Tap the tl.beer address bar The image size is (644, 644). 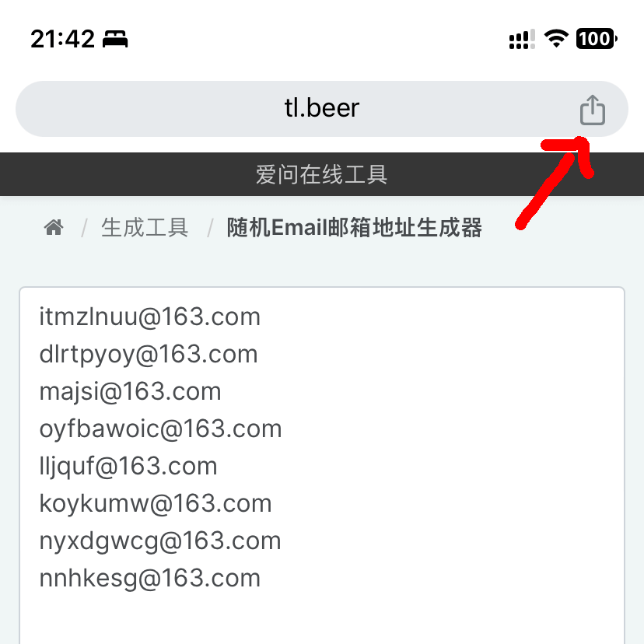[322, 109]
